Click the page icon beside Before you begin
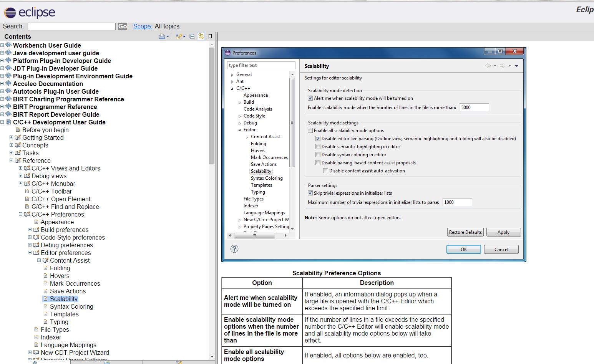Image resolution: width=594 pixels, height=364 pixels. point(18,130)
